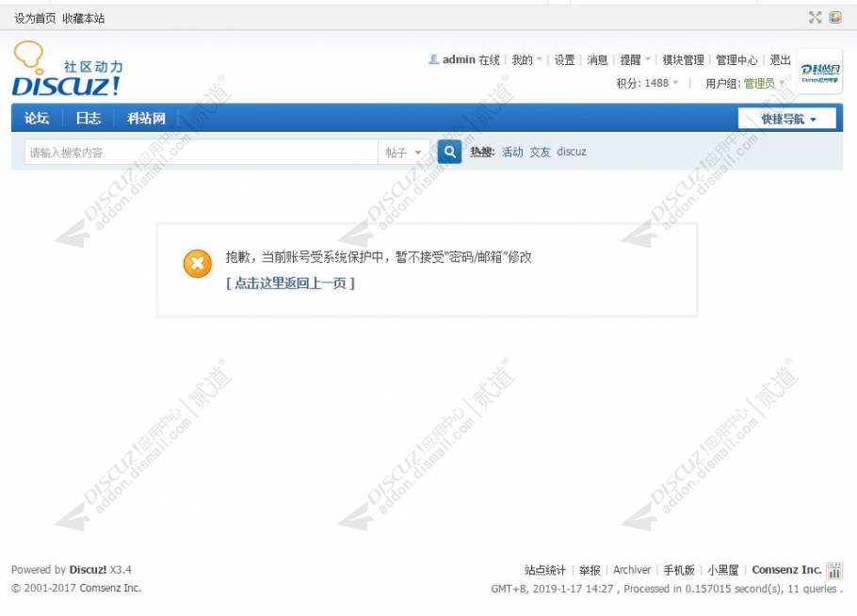The width and height of the screenshot is (857, 616).
Task: Expand the 积分: 1488 dropdown
Action: [648, 83]
